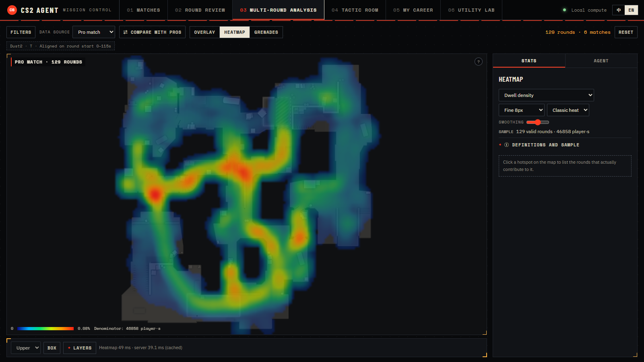
Task: Click the Smoothing slider handle
Action: pos(538,122)
